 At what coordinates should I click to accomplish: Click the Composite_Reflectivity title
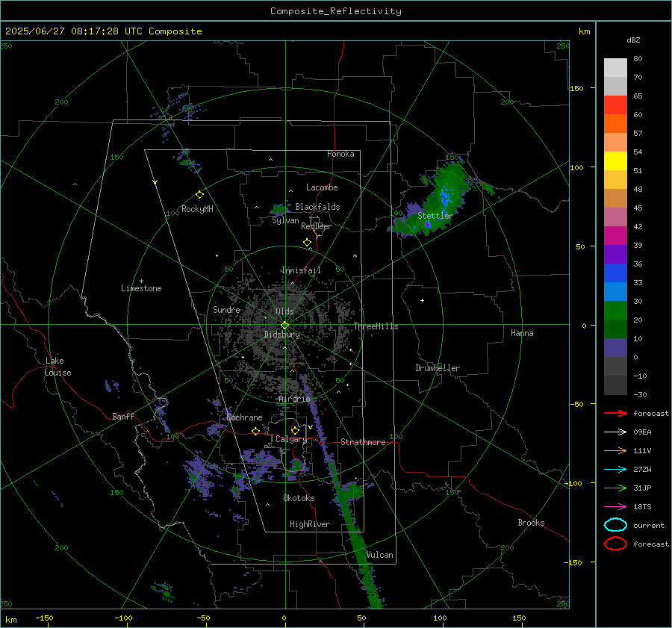coord(336,11)
